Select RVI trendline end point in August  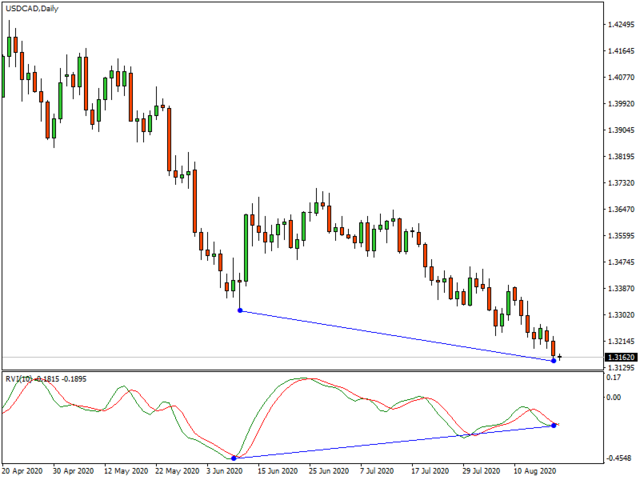click(553, 425)
